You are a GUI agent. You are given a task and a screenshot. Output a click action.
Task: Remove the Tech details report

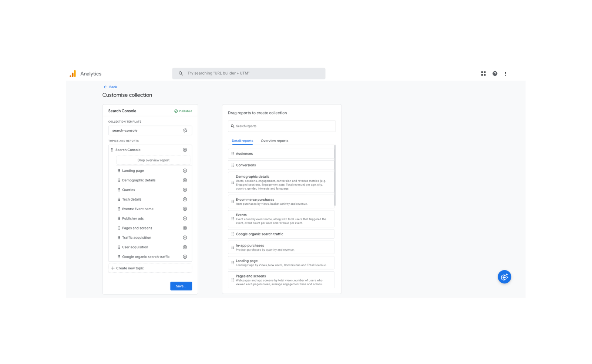(185, 200)
